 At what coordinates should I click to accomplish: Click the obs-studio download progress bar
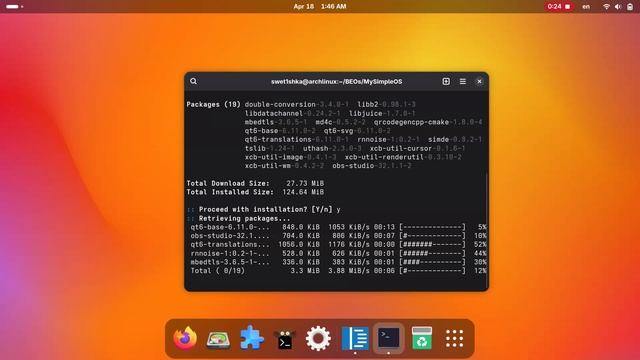432,236
